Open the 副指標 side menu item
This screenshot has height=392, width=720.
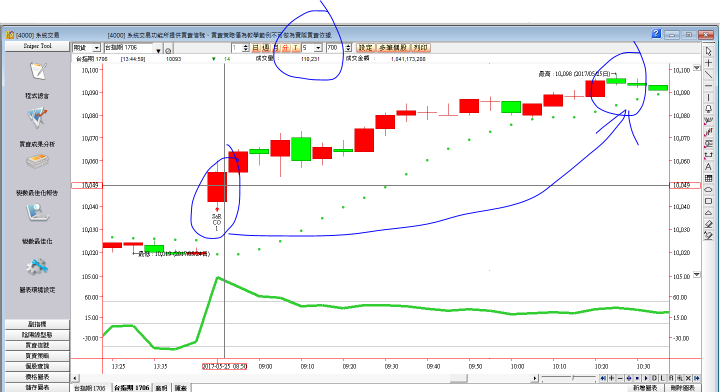[37, 324]
